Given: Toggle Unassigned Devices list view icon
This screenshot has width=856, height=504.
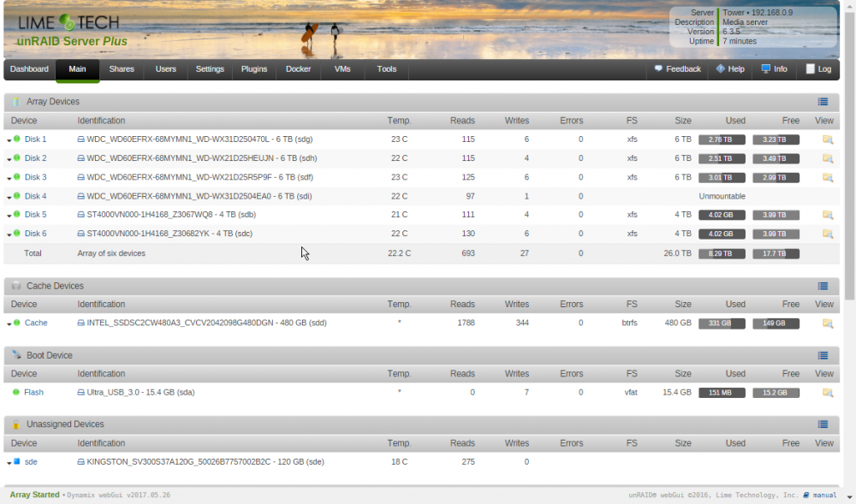Looking at the screenshot, I should coord(823,424).
